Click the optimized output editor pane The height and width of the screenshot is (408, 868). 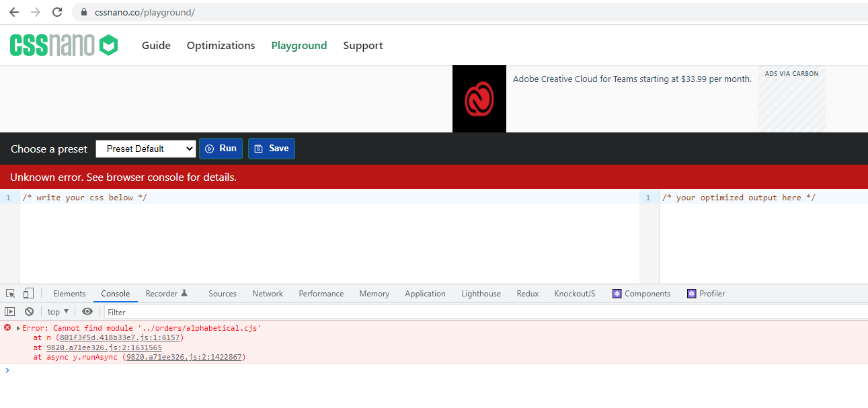point(763,237)
